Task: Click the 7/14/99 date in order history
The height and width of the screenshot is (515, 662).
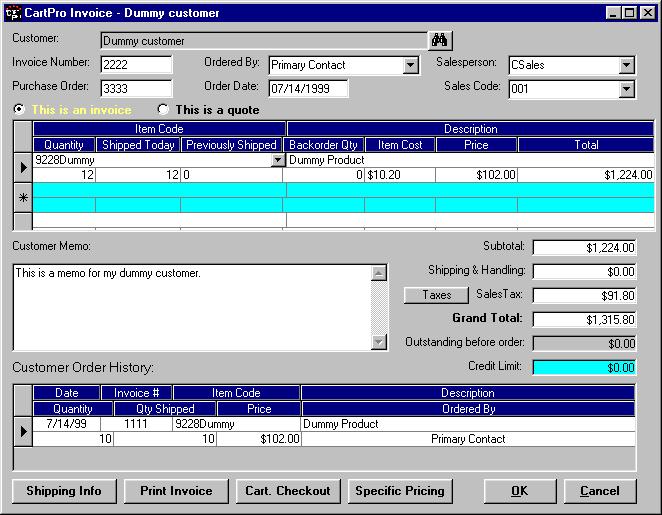Action: pos(66,424)
